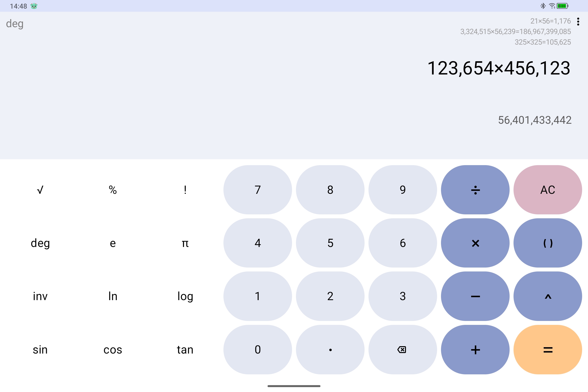Toggle deg/rad mode on the keypad
The width and height of the screenshot is (588, 392).
pyautogui.click(x=40, y=243)
